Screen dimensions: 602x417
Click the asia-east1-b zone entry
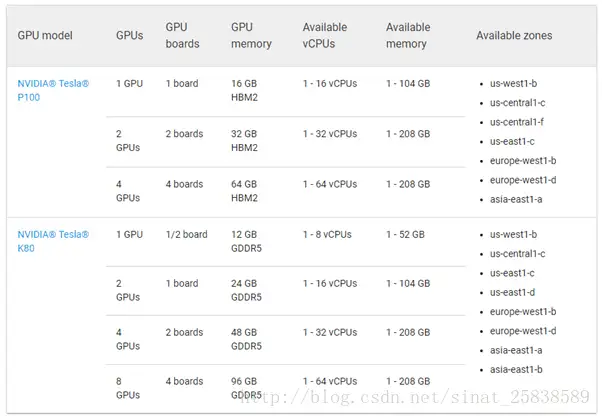[x=516, y=369]
